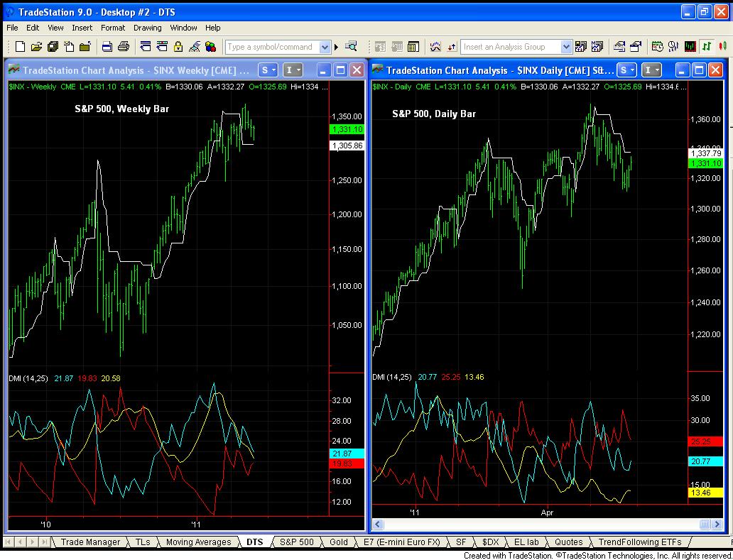The height and width of the screenshot is (560, 733).
Task: Open the symbol/command box dropdown
Action: (325, 47)
